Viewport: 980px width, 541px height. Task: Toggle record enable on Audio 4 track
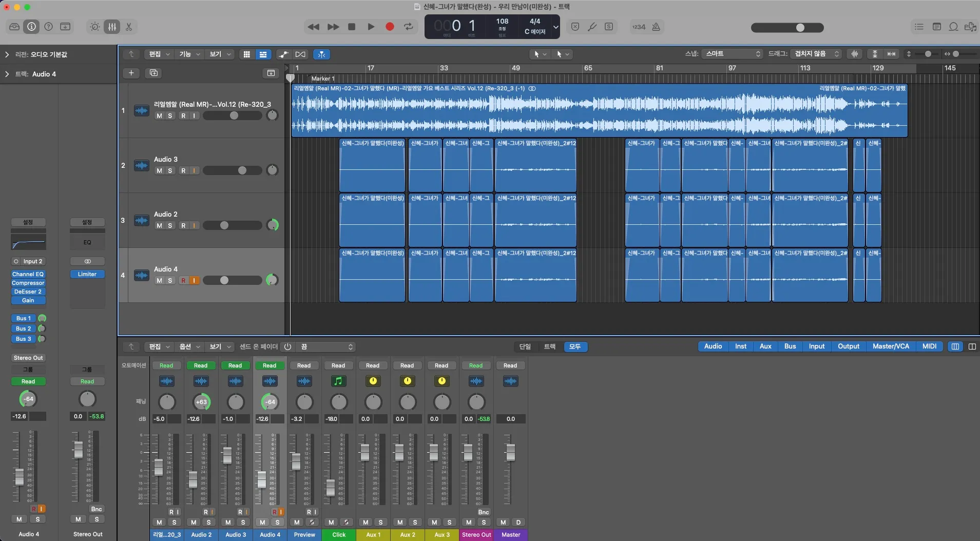tap(183, 280)
